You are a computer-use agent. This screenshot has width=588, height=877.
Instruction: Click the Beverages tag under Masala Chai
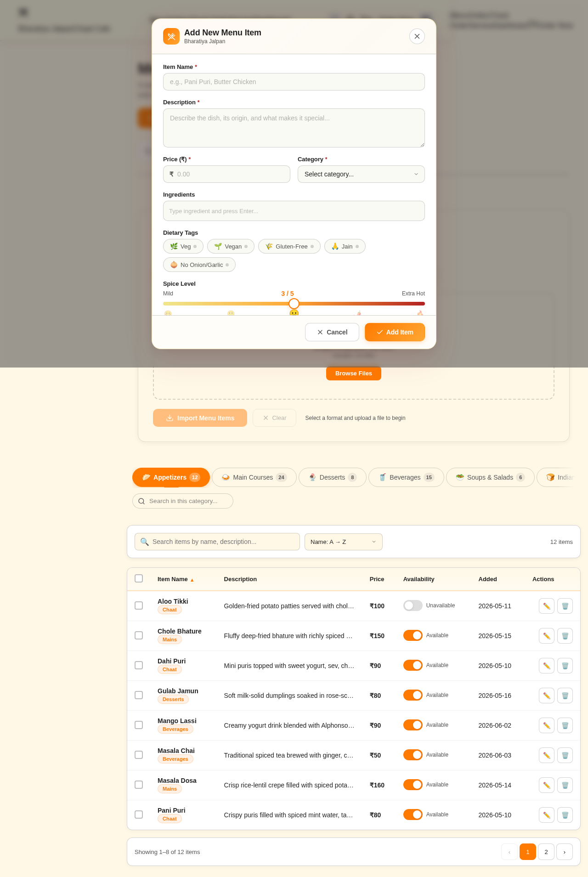click(175, 759)
